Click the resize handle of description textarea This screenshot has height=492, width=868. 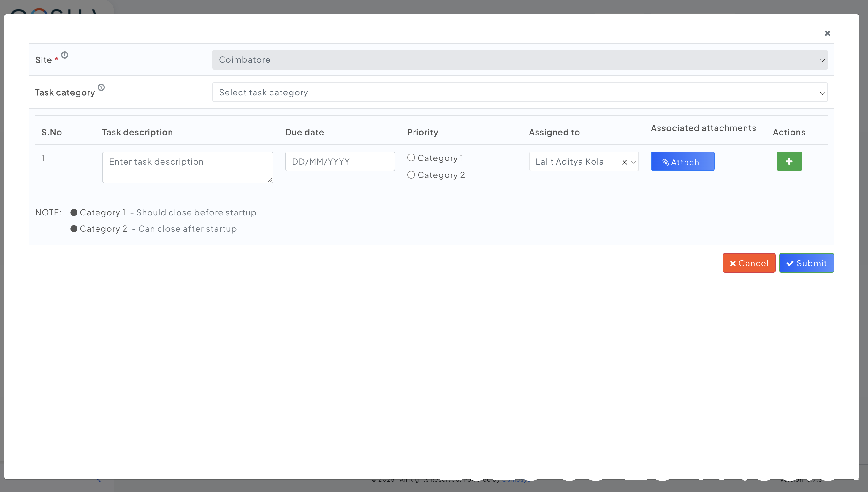point(270,180)
